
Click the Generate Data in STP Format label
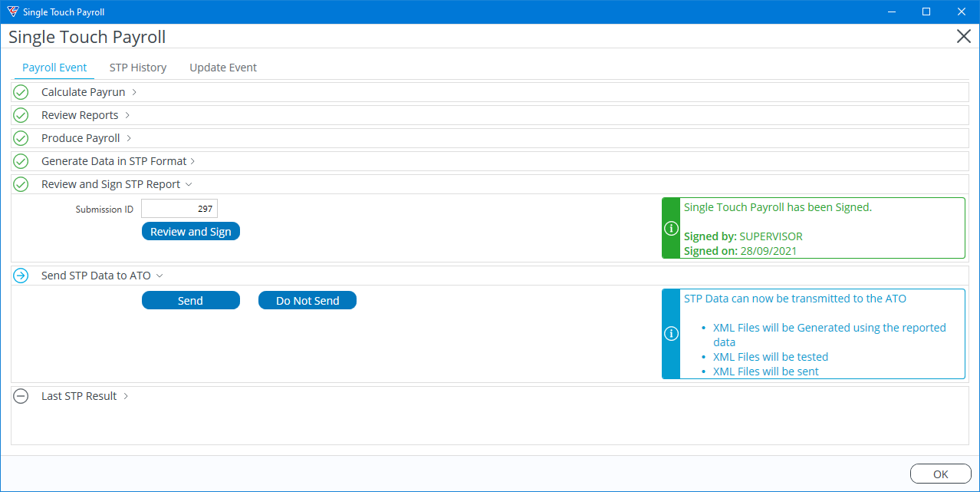click(113, 161)
